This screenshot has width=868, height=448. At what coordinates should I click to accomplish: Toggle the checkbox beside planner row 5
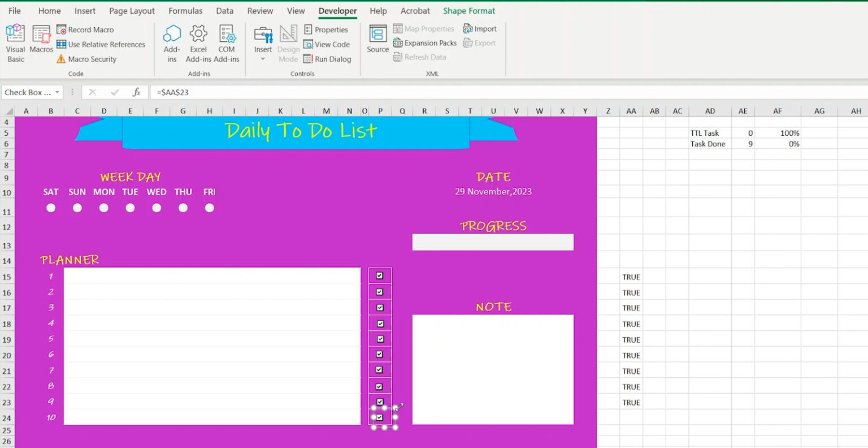pos(379,338)
